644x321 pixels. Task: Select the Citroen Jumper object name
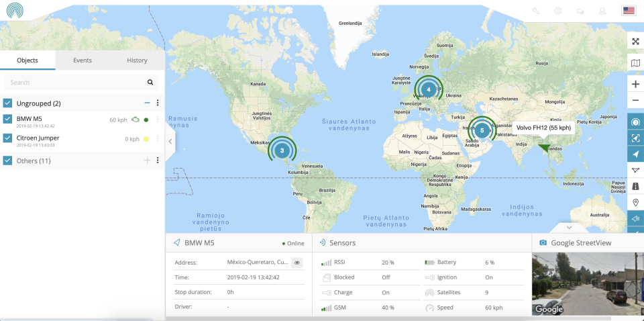click(x=38, y=138)
